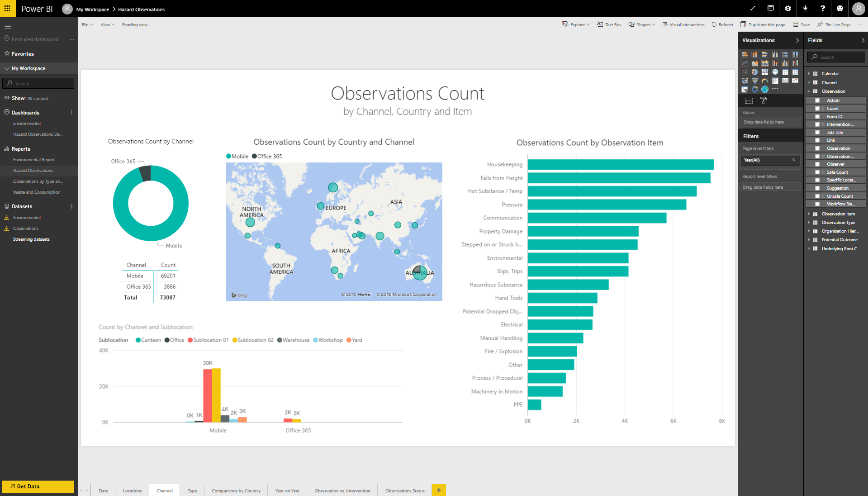
Task: Open the app launcher waffle menu
Action: (7, 9)
